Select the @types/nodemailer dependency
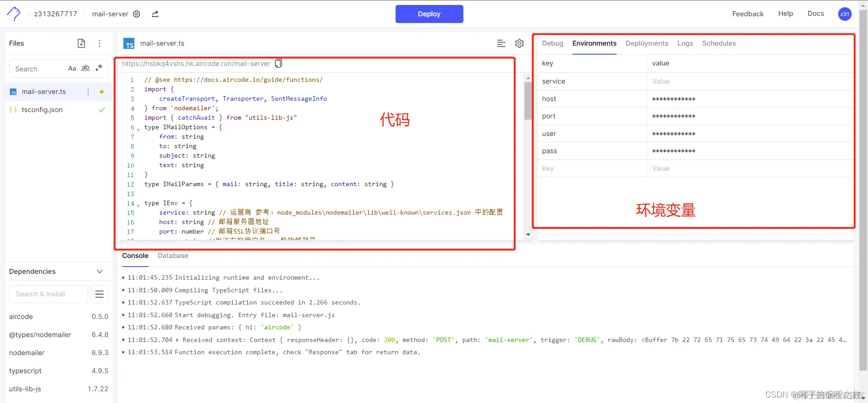868x403 pixels. (58, 335)
